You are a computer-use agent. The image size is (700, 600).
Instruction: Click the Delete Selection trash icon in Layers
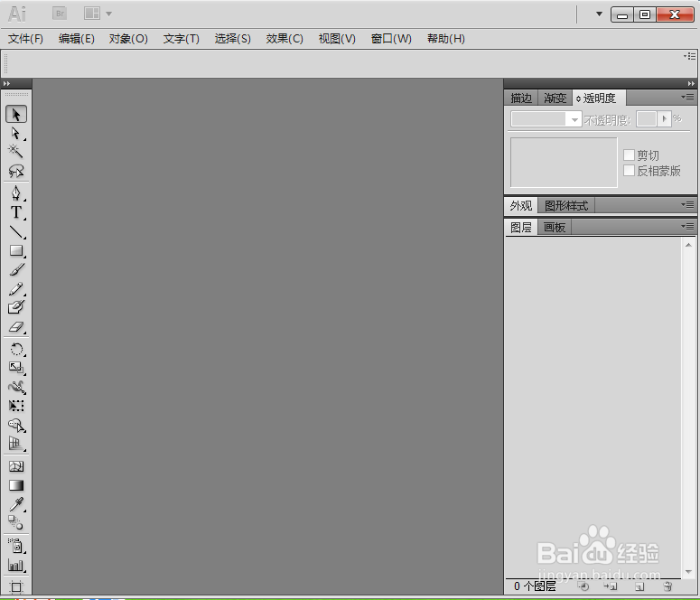click(x=667, y=586)
